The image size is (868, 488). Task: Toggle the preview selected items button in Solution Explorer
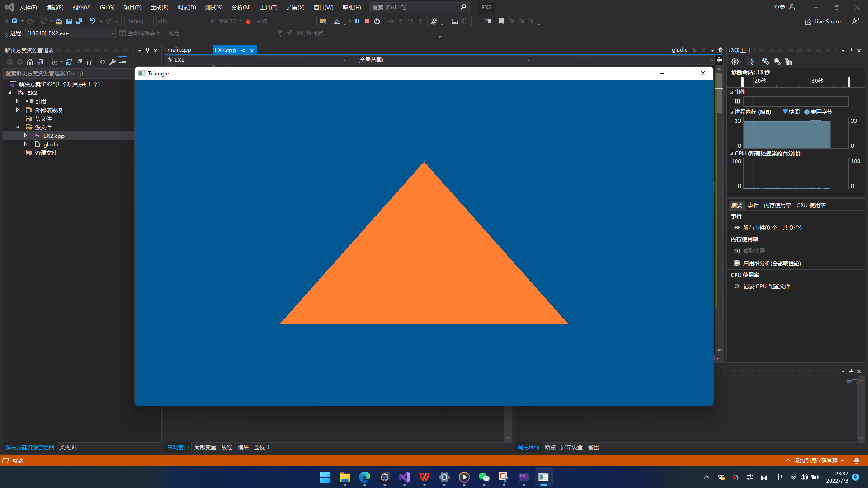coord(123,62)
